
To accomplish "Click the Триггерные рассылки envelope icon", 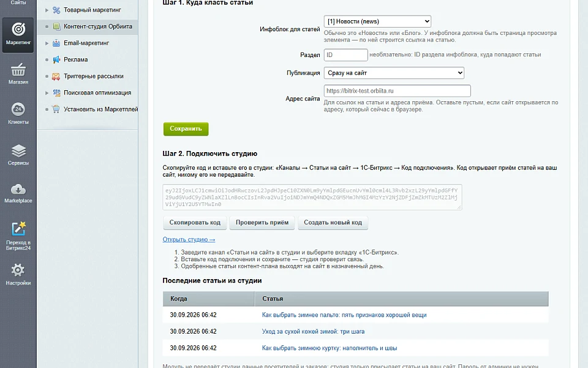I will 56,76.
